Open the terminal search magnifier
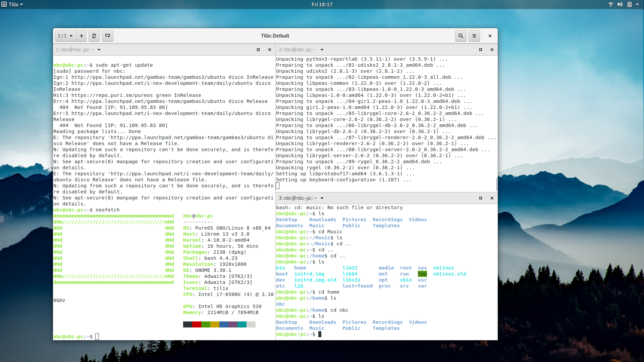The height and width of the screenshot is (362, 644). point(461,36)
